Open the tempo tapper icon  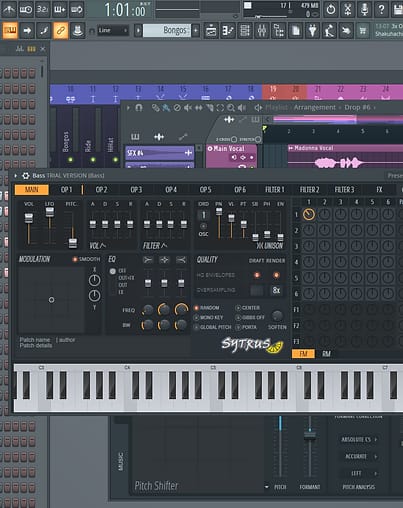point(329,31)
